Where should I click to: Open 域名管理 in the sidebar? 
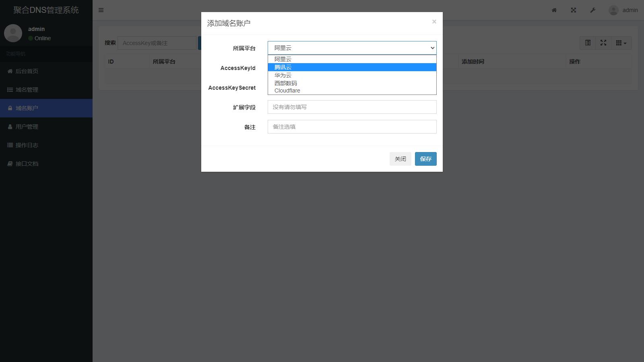click(27, 90)
